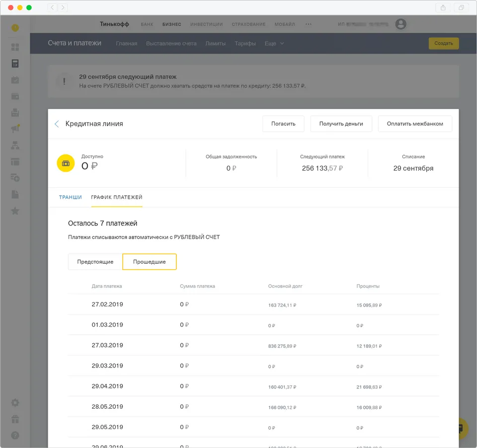This screenshot has width=477, height=448.
Task: Open Лимиты menu item
Action: coord(215,44)
